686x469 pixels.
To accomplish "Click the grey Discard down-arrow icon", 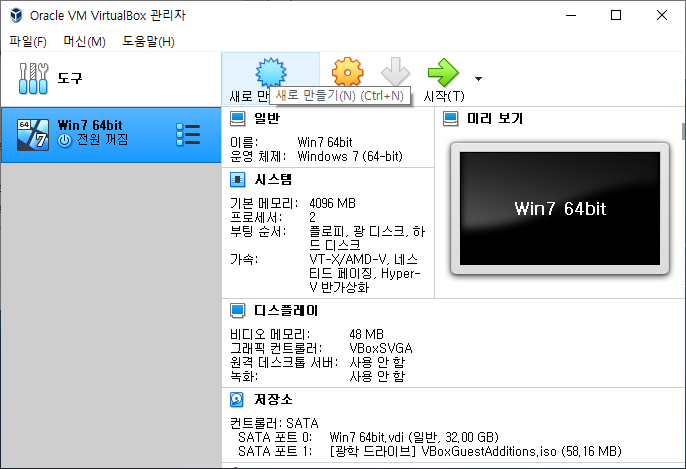I will pos(395,71).
